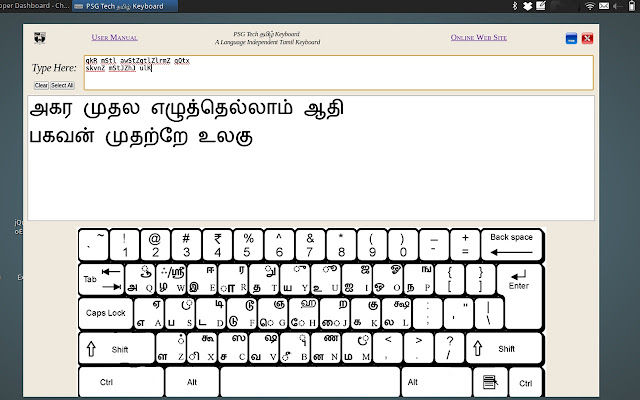
Task: Click the context menu key icon
Action: point(490,382)
